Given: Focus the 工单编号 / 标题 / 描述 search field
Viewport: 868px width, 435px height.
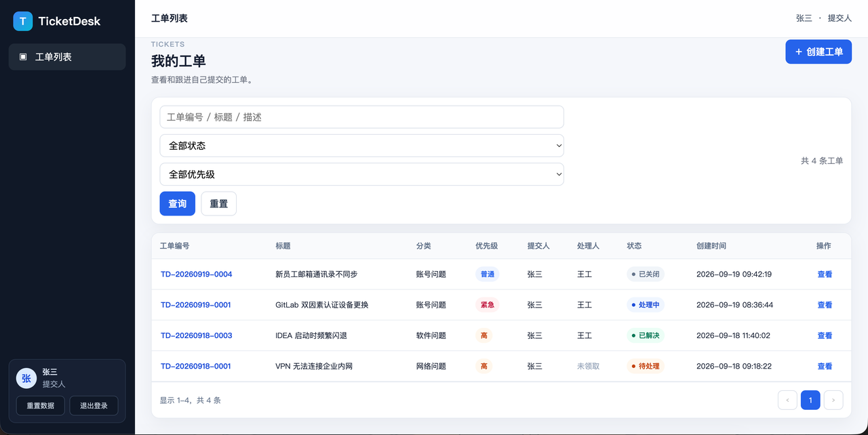Looking at the screenshot, I should pos(361,117).
